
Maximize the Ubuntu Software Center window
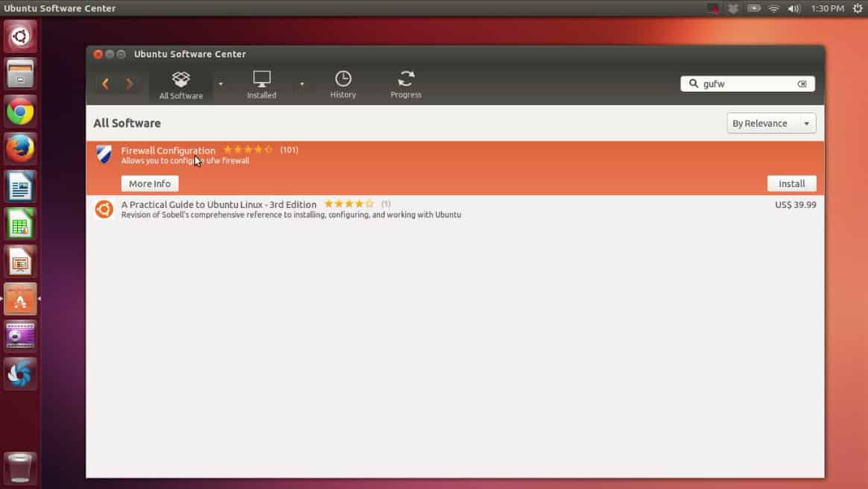121,54
